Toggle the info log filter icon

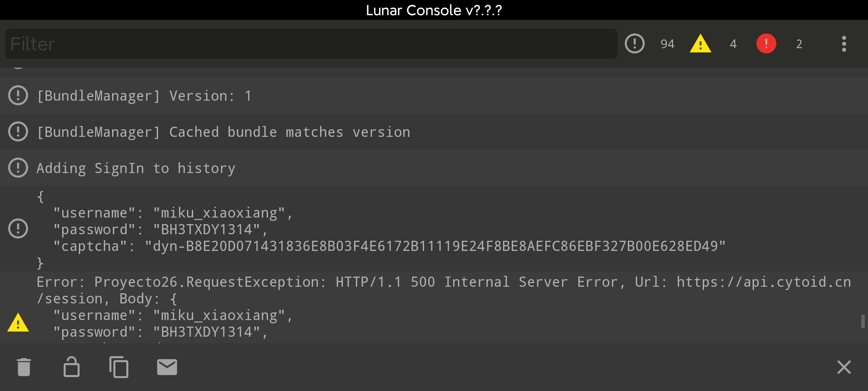(x=634, y=44)
